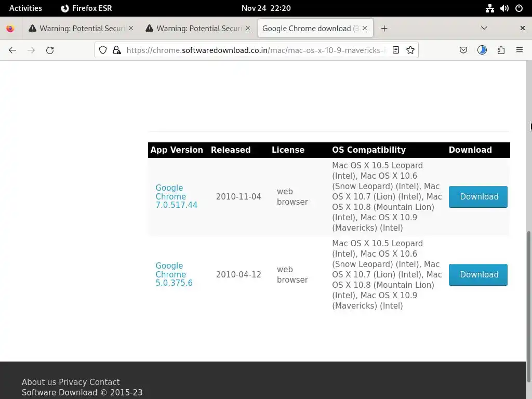Click the 2010-11-04 release date cell
The width and height of the screenshot is (532, 399).
[x=238, y=197]
